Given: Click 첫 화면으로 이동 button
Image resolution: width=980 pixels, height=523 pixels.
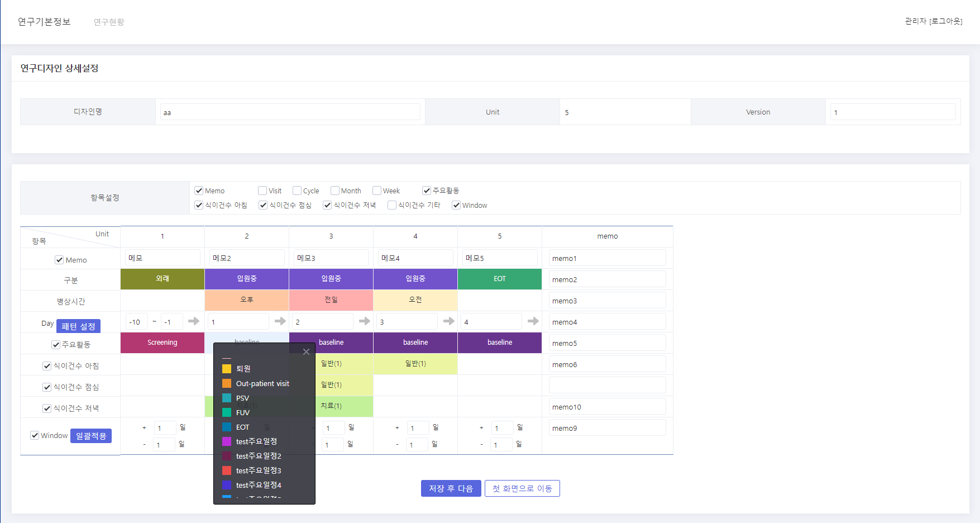Looking at the screenshot, I should tap(522, 488).
